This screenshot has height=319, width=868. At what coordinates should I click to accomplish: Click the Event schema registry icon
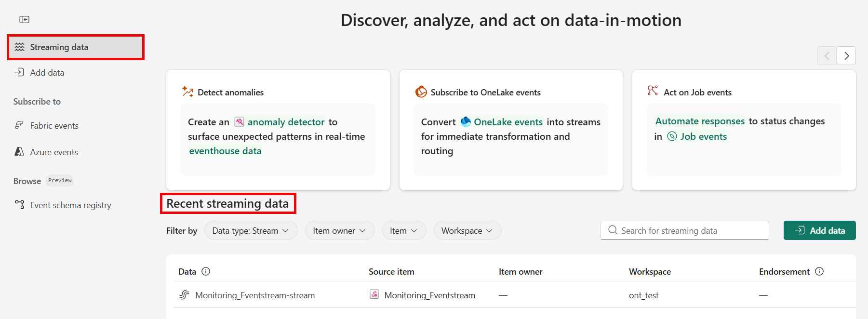pyautogui.click(x=19, y=204)
